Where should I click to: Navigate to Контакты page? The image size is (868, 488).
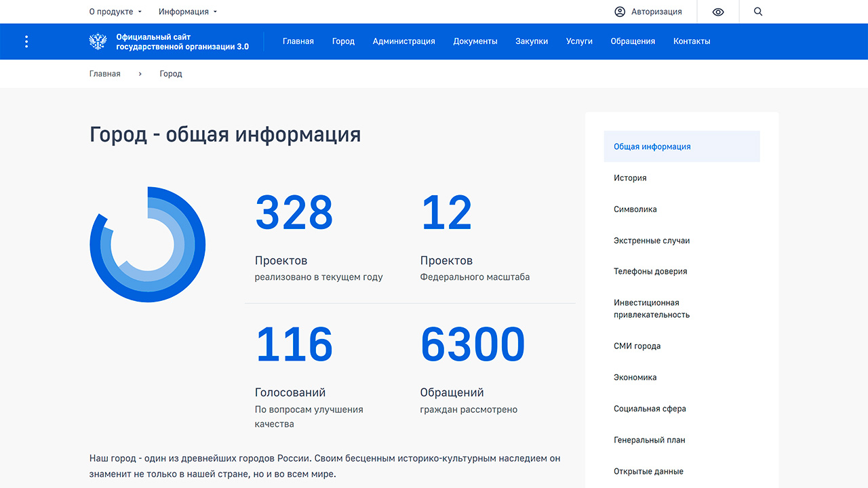click(692, 41)
